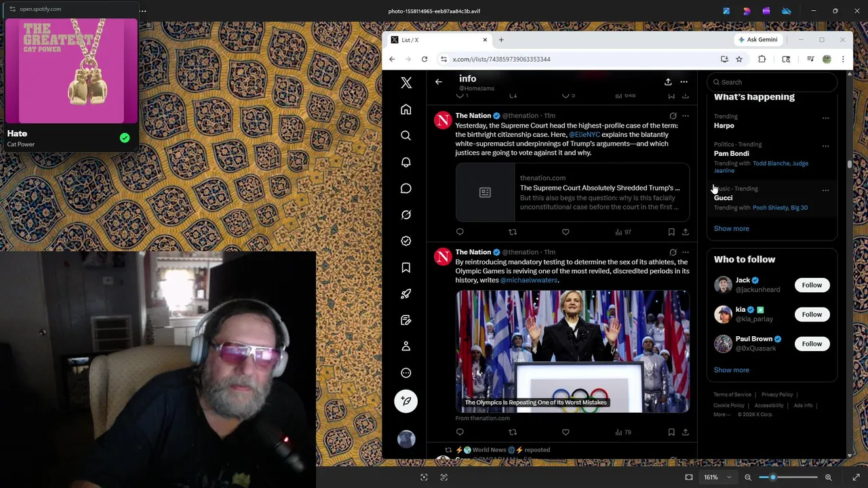Image resolution: width=868 pixels, height=488 pixels.
Task: Open more options for Harpo trend
Action: 825,118
